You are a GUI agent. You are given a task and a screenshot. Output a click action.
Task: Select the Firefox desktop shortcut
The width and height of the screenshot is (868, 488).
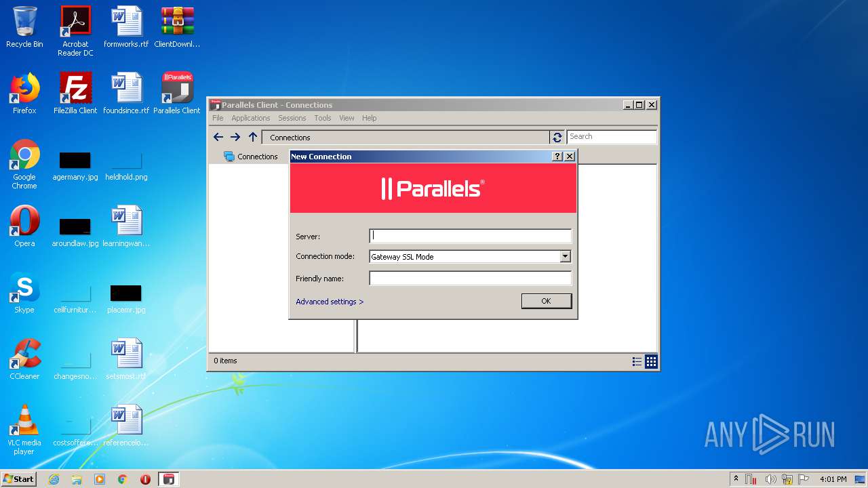pyautogui.click(x=24, y=94)
